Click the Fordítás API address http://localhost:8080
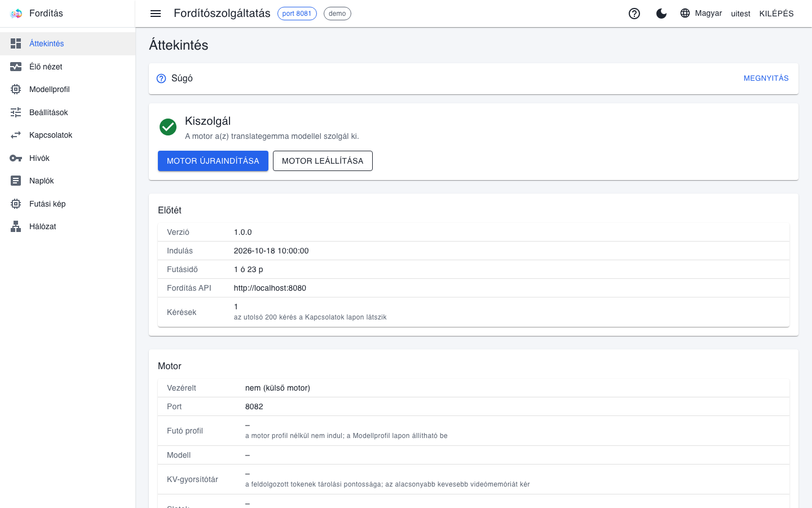812x508 pixels. coord(270,288)
